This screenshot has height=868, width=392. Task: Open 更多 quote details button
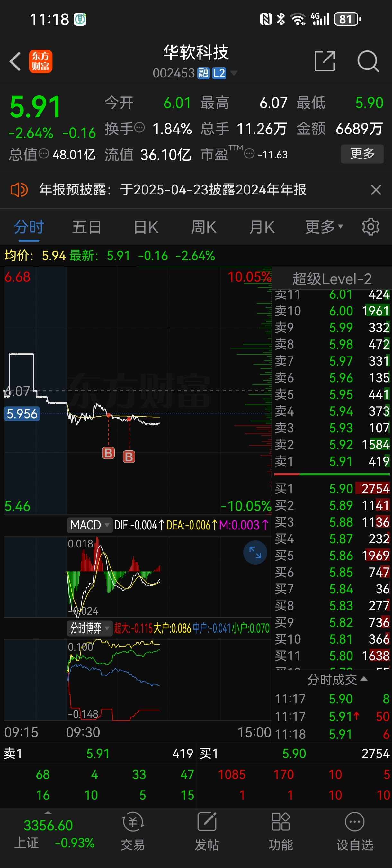click(x=362, y=154)
